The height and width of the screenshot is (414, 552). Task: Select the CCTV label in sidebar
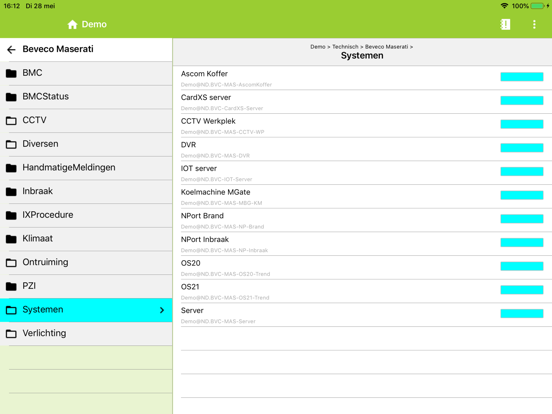tap(34, 120)
